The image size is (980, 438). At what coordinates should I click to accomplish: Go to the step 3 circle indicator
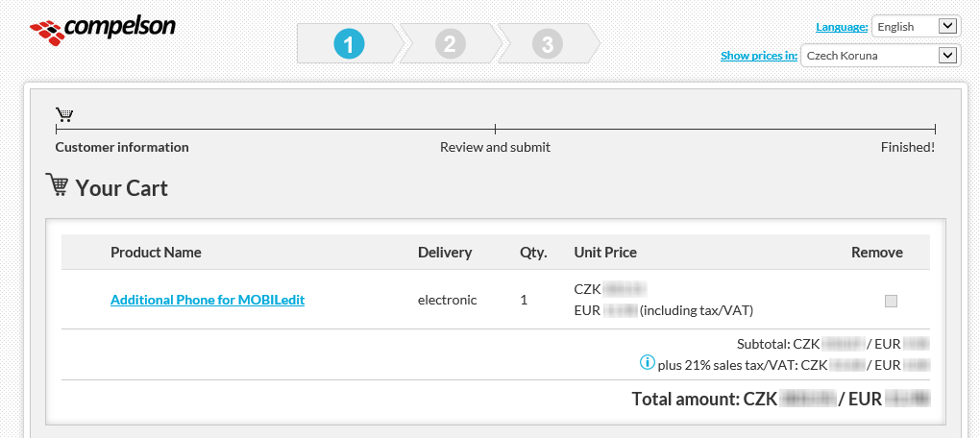[547, 43]
